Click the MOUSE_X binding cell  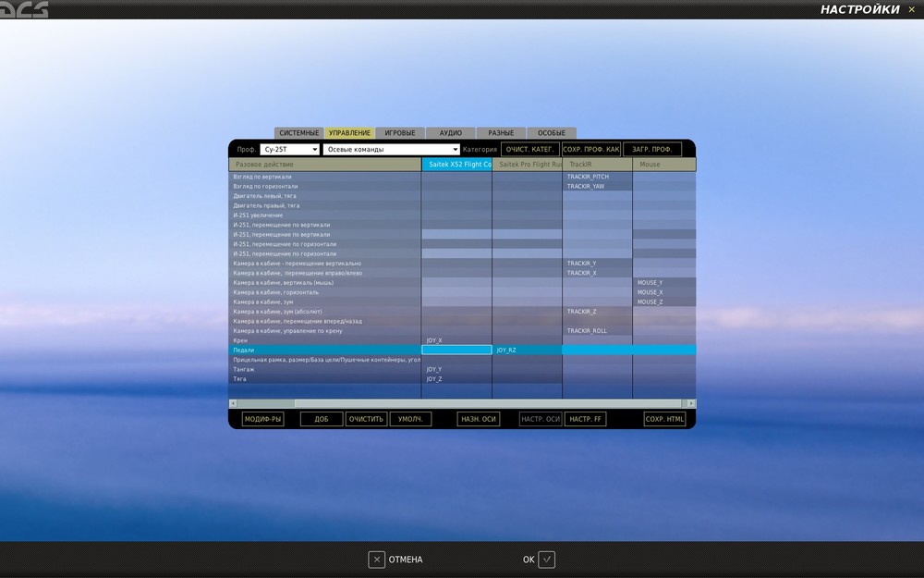[x=664, y=292]
